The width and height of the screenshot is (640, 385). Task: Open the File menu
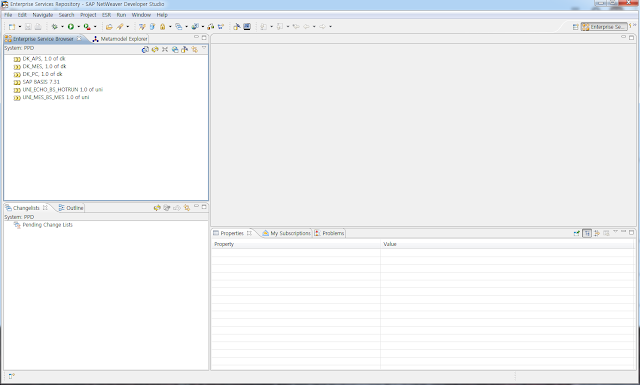8,15
